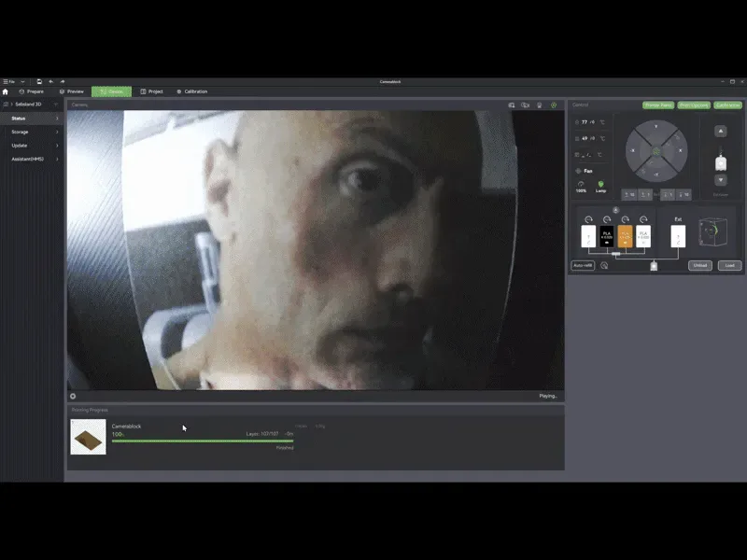Open the Calibration tab
This screenshot has height=560, width=747.
point(192,91)
